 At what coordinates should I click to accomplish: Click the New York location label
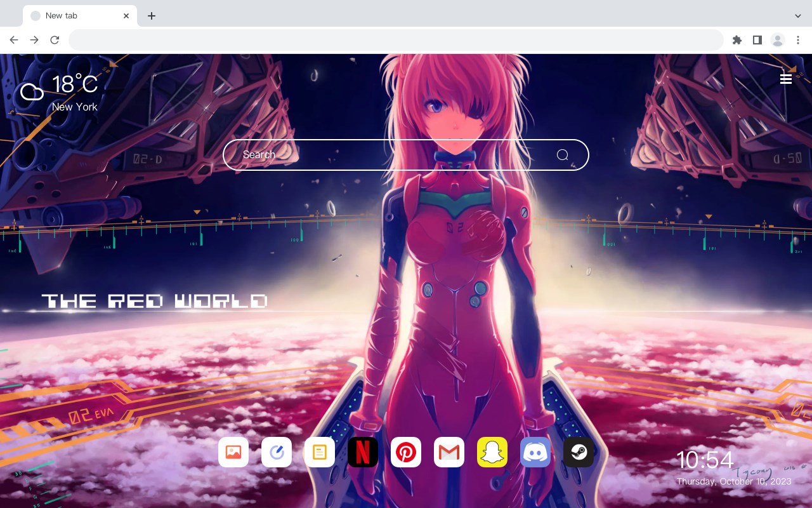click(75, 107)
